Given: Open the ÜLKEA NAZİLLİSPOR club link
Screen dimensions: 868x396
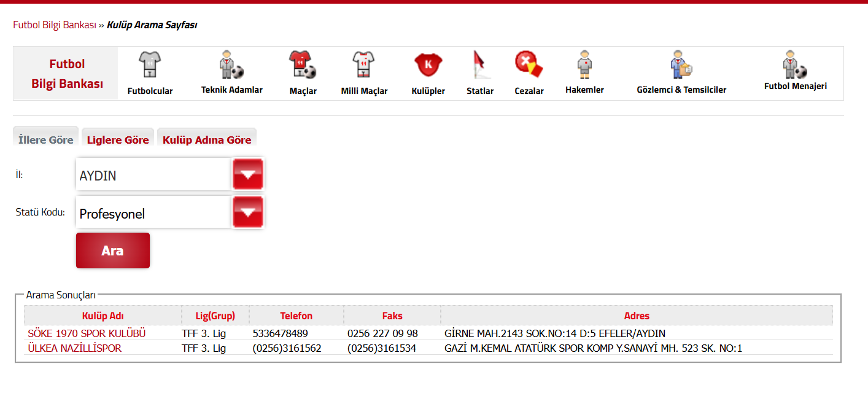Looking at the screenshot, I should (x=75, y=348).
